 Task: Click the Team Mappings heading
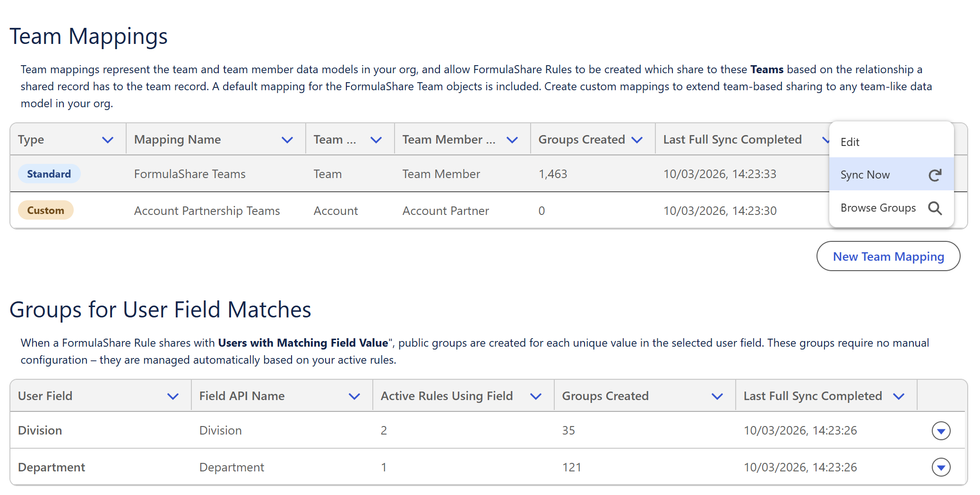(x=89, y=37)
